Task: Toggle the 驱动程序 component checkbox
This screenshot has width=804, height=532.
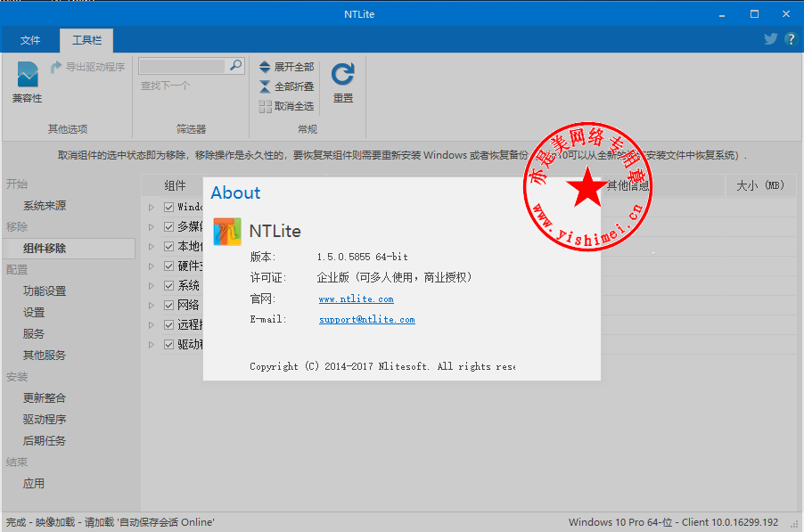Action: (168, 344)
